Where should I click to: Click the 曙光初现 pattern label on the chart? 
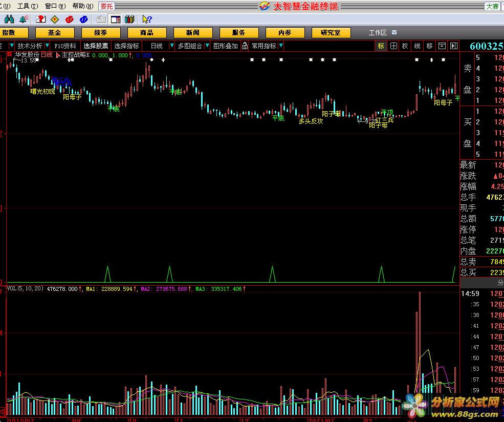coord(43,91)
